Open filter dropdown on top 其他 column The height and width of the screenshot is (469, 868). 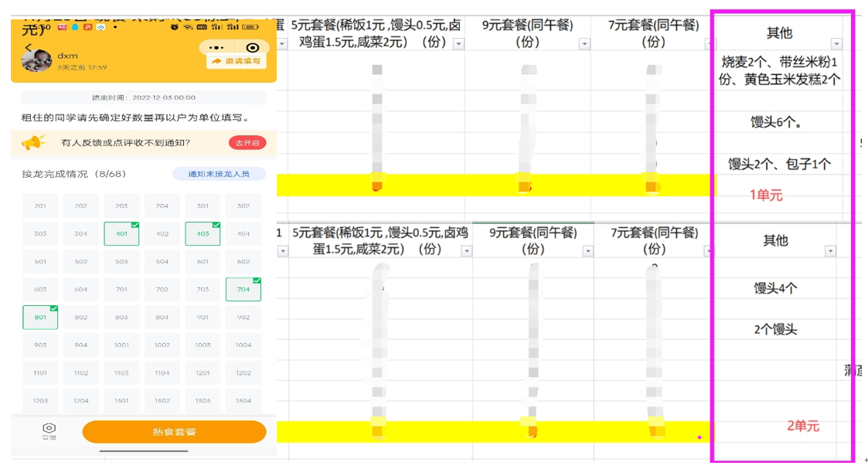click(x=836, y=44)
